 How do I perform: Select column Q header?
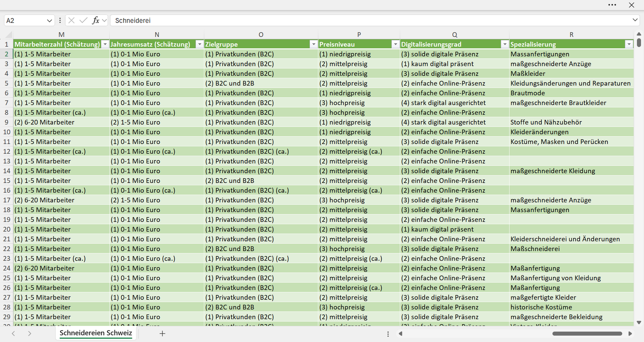coord(454,34)
